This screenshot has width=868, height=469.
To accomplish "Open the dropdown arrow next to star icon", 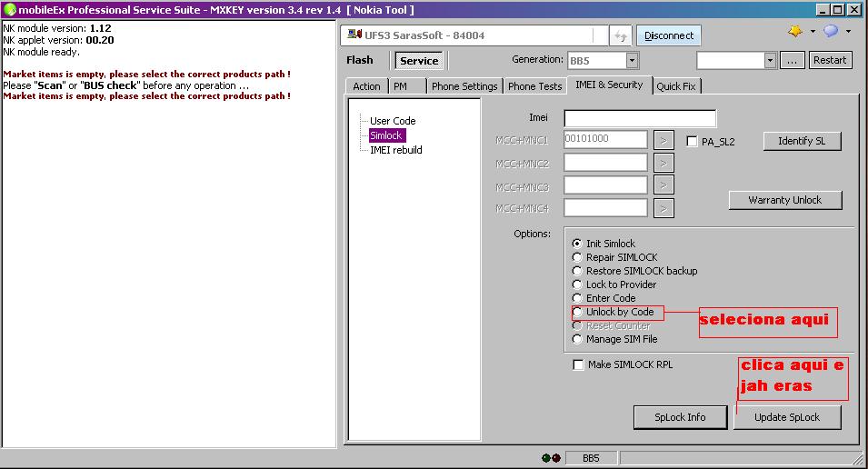I will pyautogui.click(x=813, y=32).
